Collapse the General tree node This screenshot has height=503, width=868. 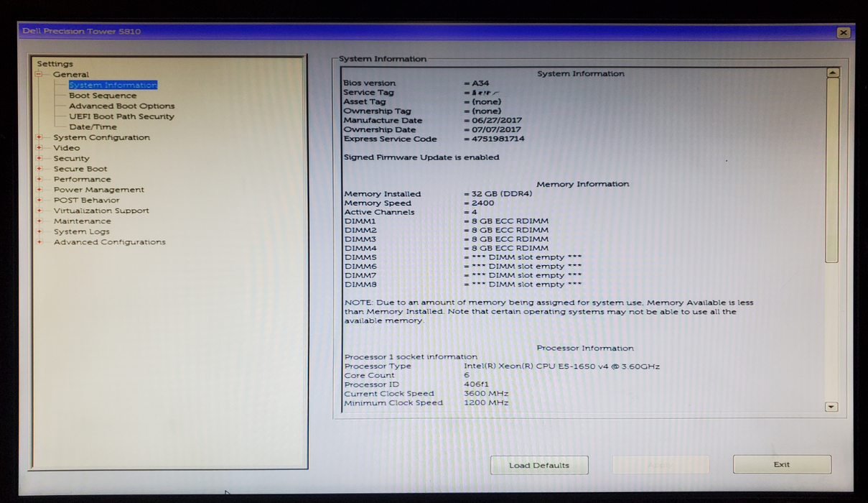pos(39,75)
